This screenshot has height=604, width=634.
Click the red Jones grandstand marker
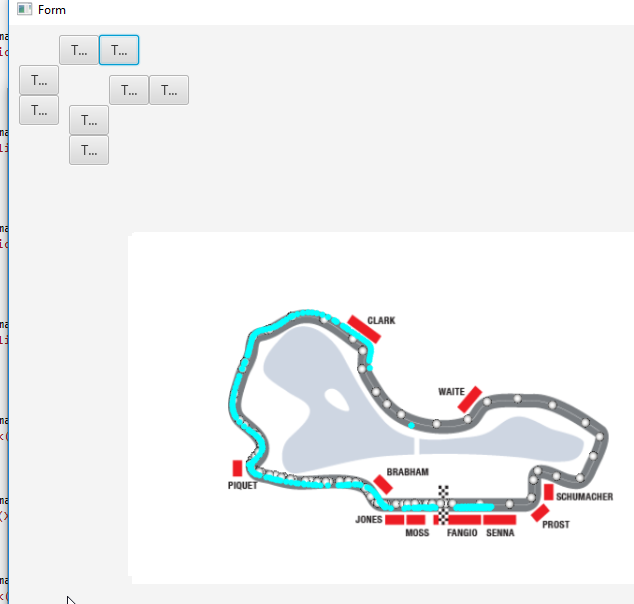click(394, 520)
